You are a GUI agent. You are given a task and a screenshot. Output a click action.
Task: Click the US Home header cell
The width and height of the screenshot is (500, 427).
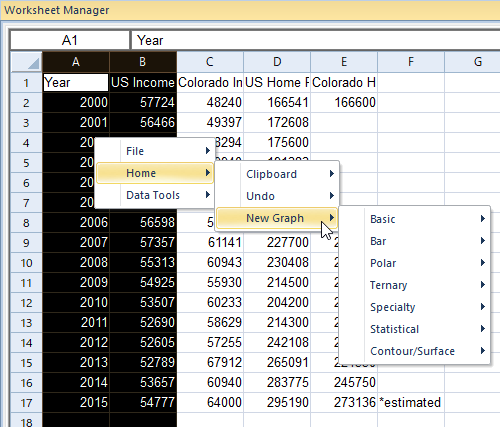coord(277,82)
